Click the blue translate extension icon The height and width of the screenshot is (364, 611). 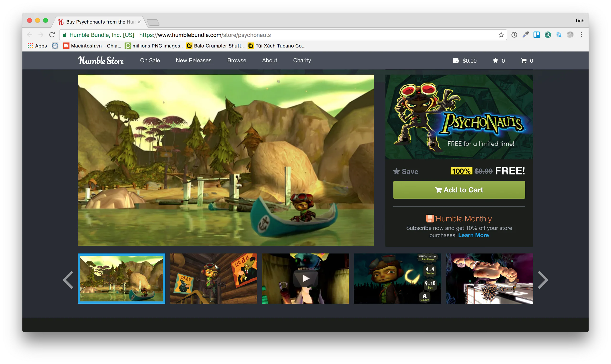click(x=559, y=35)
